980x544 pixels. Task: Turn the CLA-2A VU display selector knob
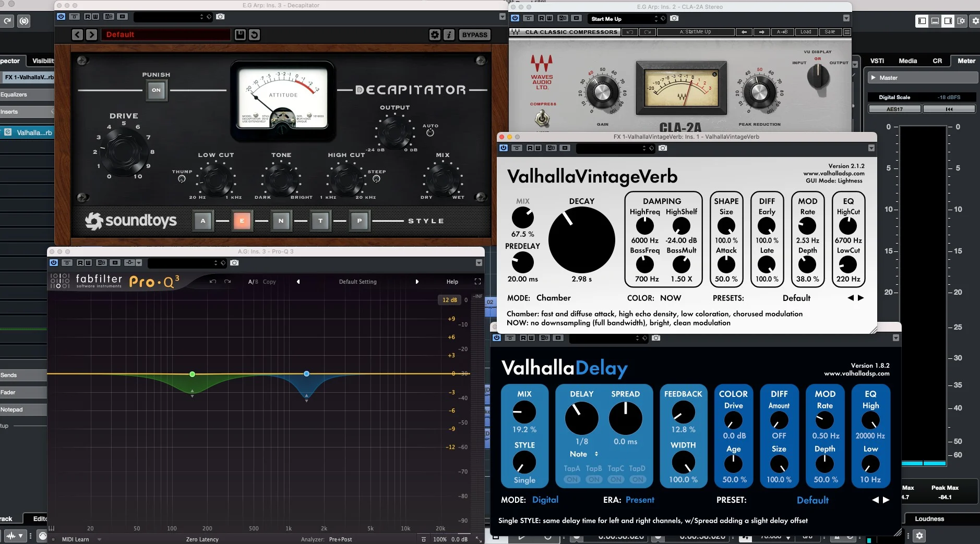point(818,77)
